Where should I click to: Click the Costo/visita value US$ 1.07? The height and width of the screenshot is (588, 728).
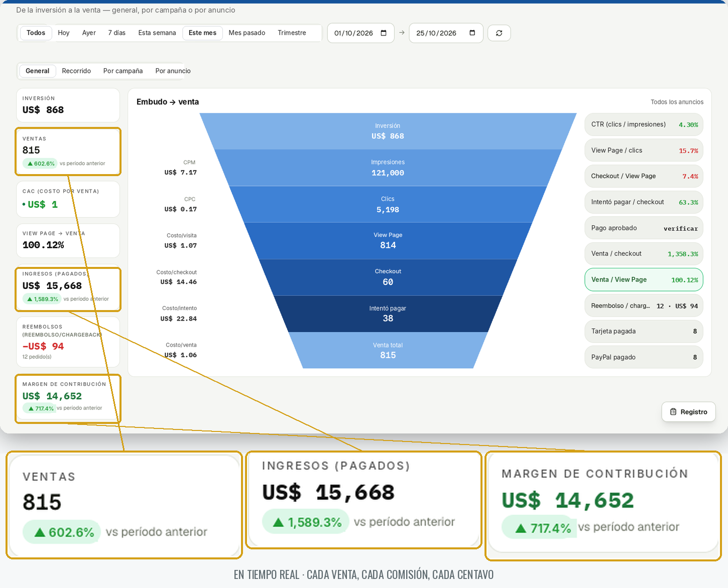(180, 245)
